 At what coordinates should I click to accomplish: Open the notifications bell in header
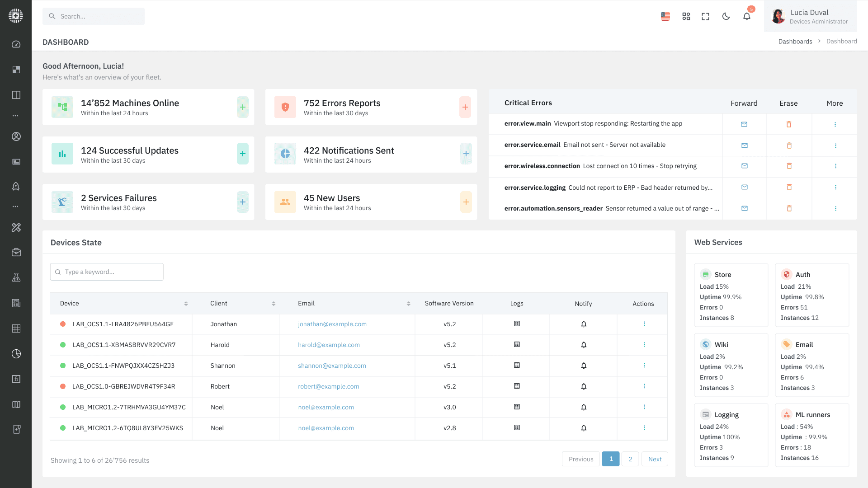(747, 16)
